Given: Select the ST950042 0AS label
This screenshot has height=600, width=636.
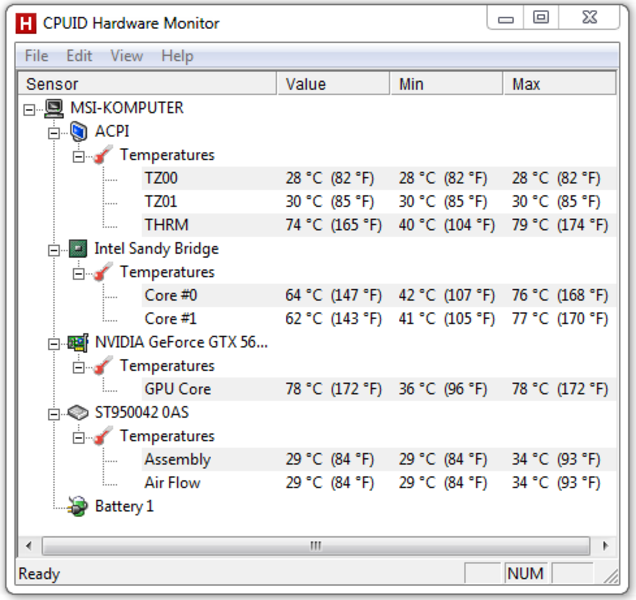Looking at the screenshot, I should pyautogui.click(x=142, y=413).
